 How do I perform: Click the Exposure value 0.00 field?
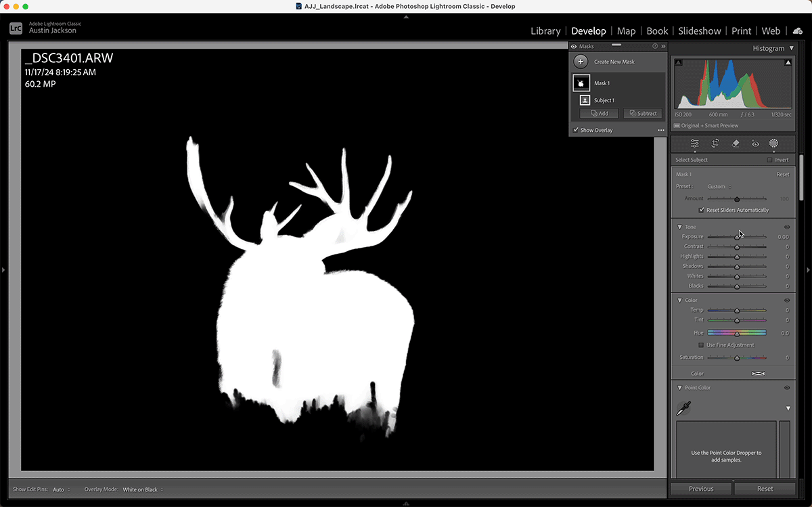point(783,237)
